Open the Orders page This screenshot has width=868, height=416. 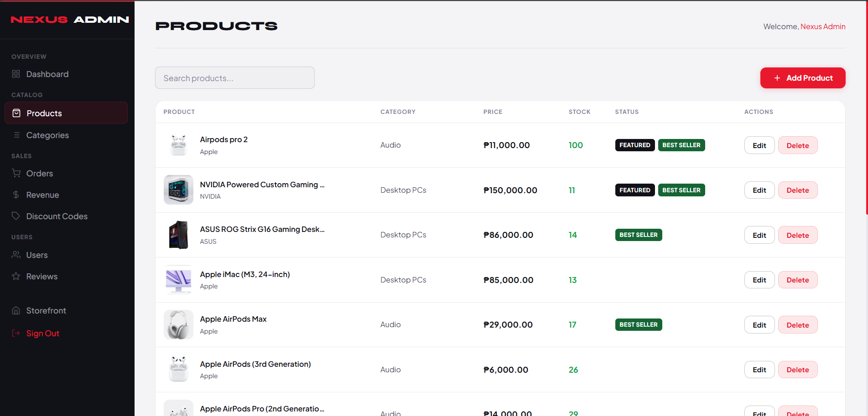pyautogui.click(x=66, y=173)
